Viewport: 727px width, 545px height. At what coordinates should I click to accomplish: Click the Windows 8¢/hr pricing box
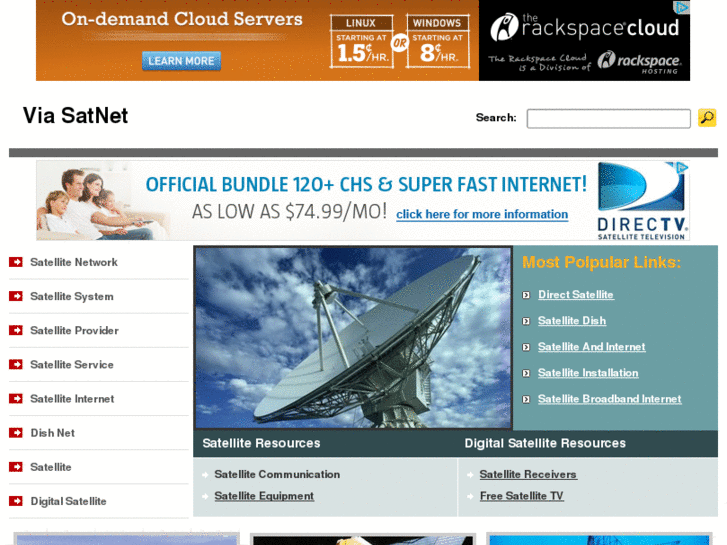(437, 41)
